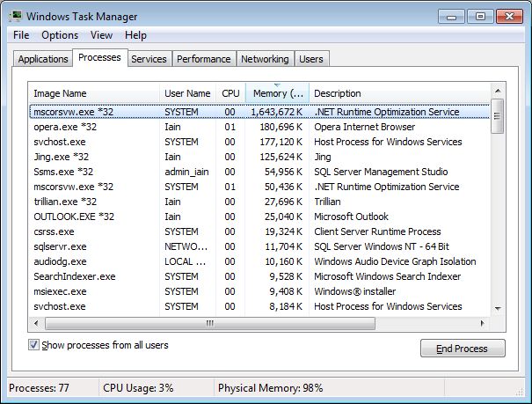
Task: Select the Jing.exe *32 process
Action: click(x=260, y=157)
